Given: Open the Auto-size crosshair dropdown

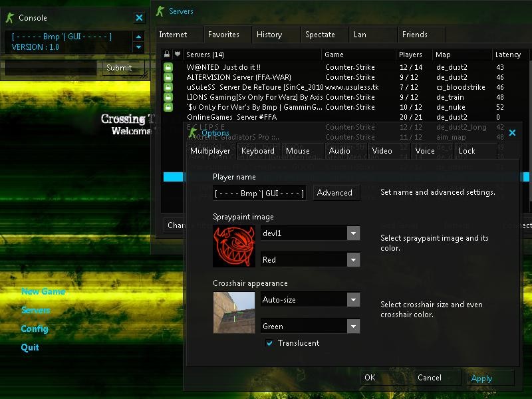Looking at the screenshot, I should click(x=354, y=300).
